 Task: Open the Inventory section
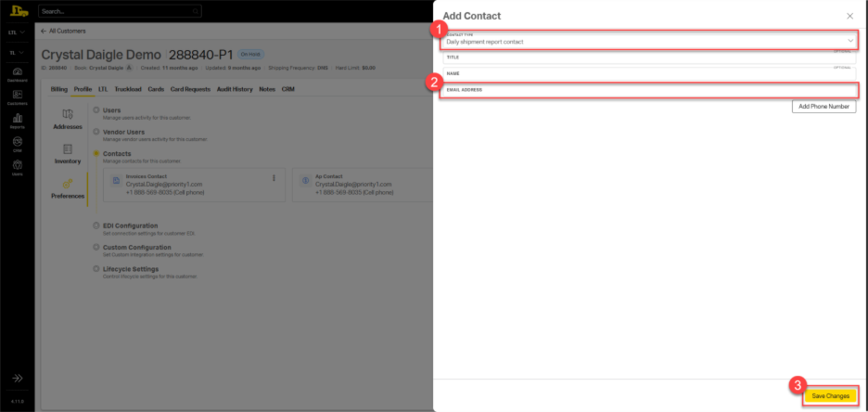(68, 154)
